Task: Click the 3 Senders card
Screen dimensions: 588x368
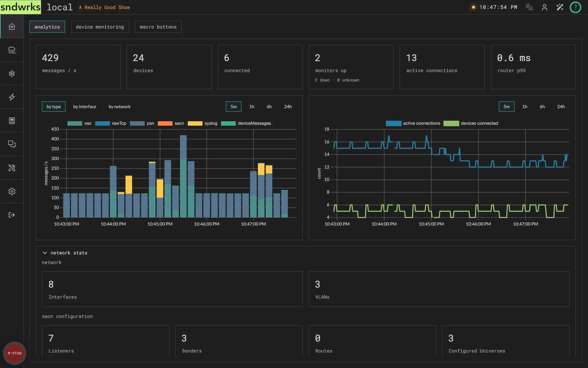Action: 239,341
